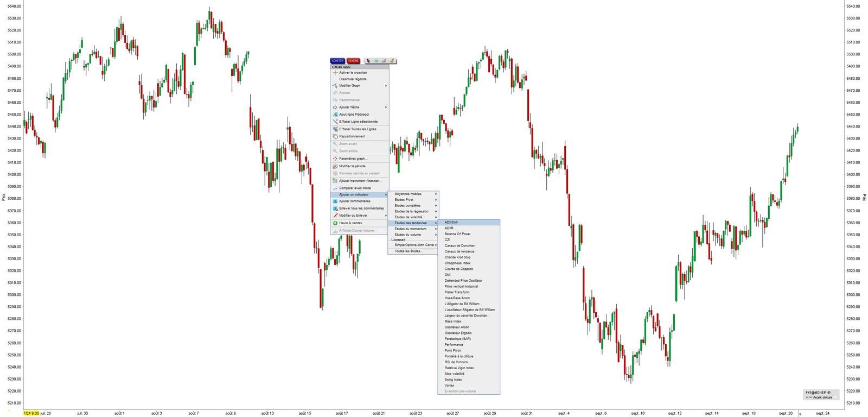Open Paramètres graph...
Image resolution: width=868 pixels, height=417 pixels.
coord(360,159)
